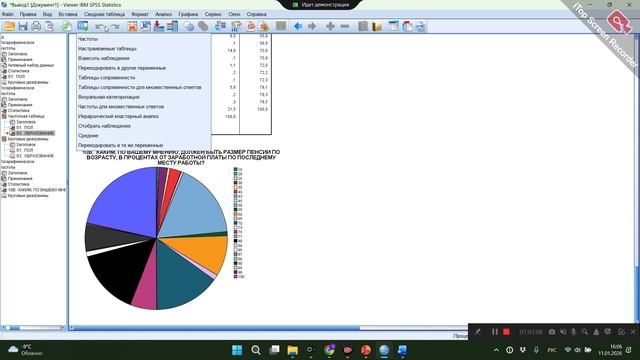The height and width of the screenshot is (360, 640).
Task: Open the Сводная таблица menu
Action: pos(104,14)
